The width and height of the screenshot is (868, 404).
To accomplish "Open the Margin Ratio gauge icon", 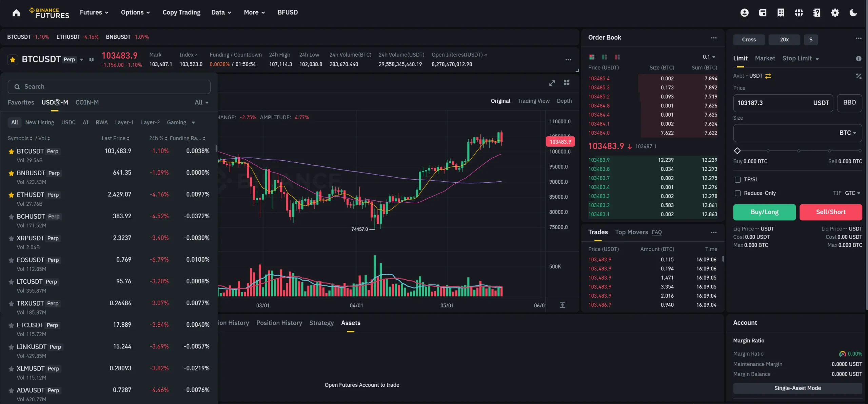I will 842,354.
